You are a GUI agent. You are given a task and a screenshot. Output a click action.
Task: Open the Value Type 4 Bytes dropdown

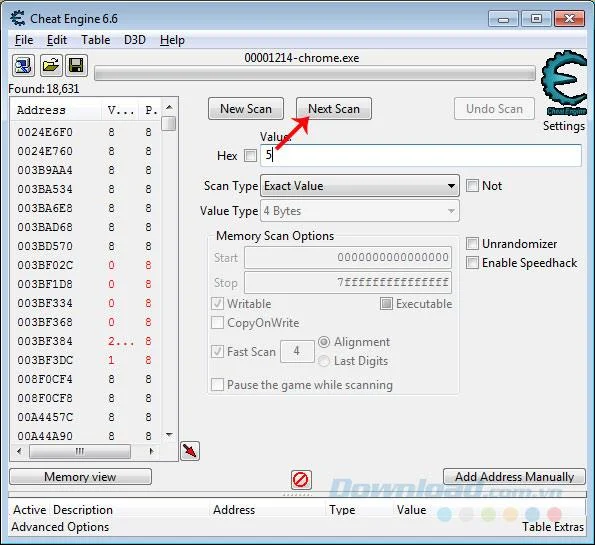tap(360, 211)
